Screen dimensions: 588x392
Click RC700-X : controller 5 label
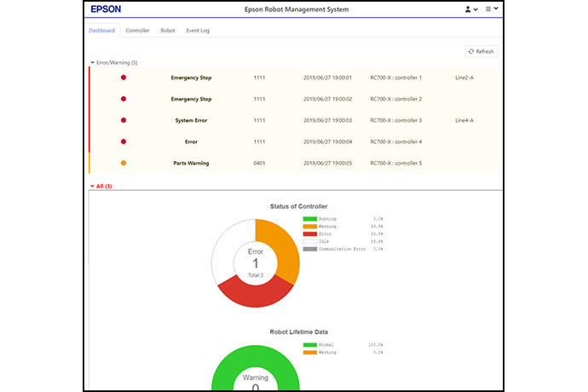point(396,163)
